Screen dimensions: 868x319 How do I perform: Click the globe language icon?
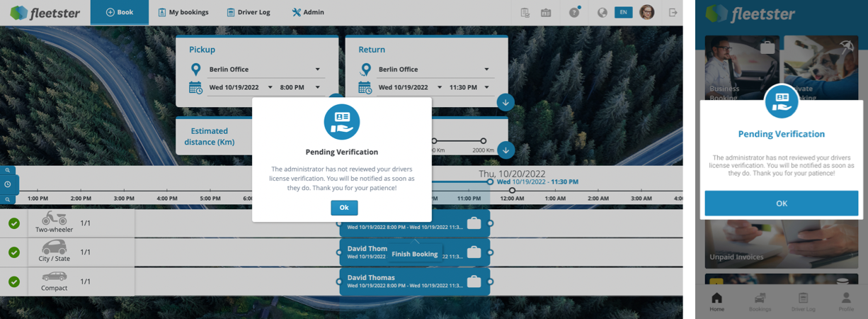(603, 12)
